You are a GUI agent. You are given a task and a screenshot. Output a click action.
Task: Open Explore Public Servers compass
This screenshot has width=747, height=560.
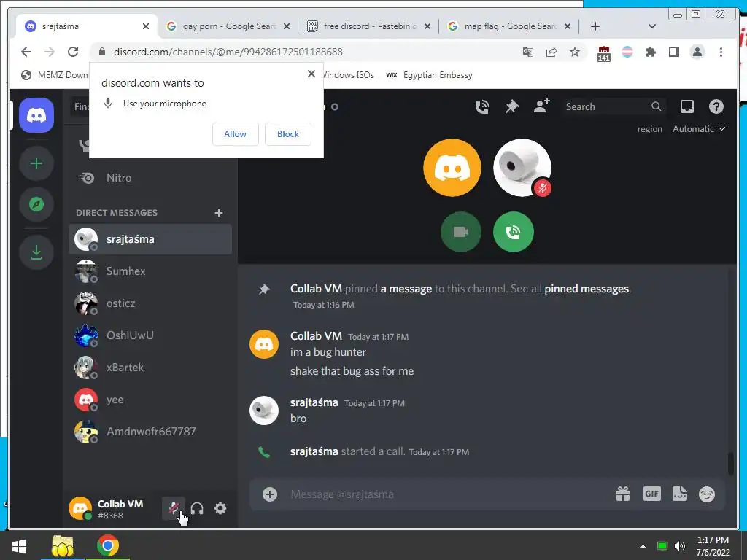coord(36,204)
